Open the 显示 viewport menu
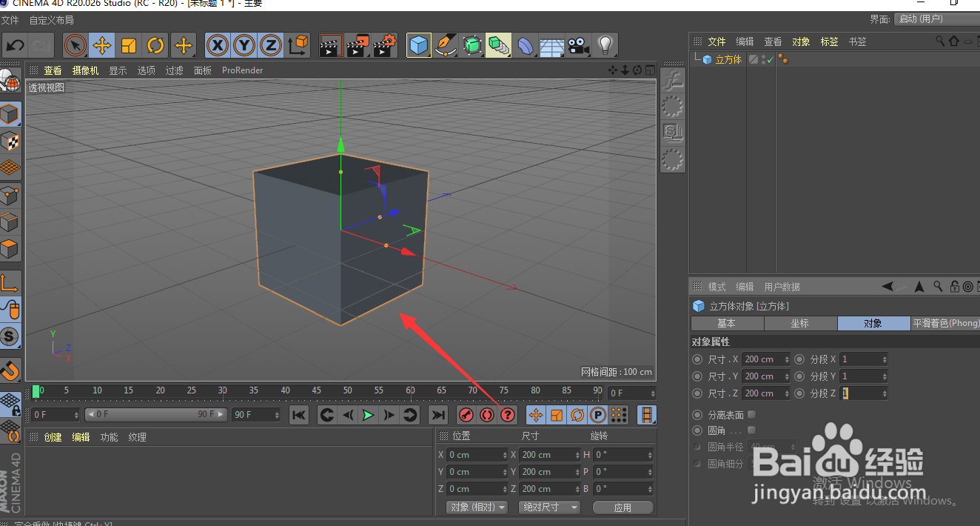The width and height of the screenshot is (980, 526). coord(118,70)
